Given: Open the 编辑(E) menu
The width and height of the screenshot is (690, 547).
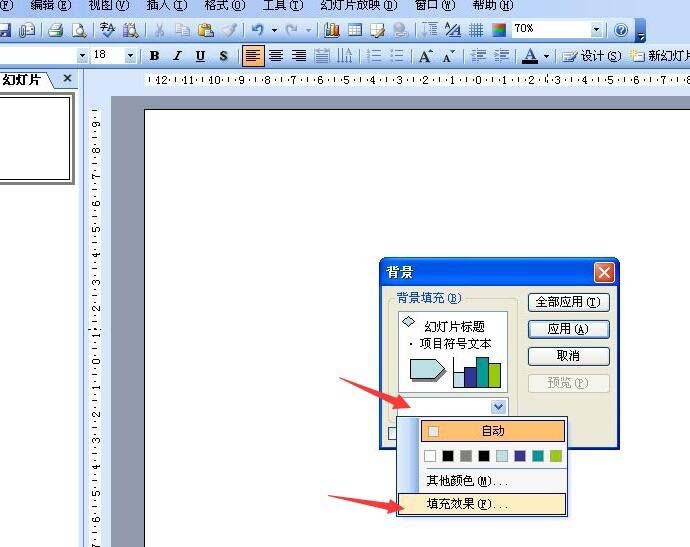Looking at the screenshot, I should tap(51, 6).
